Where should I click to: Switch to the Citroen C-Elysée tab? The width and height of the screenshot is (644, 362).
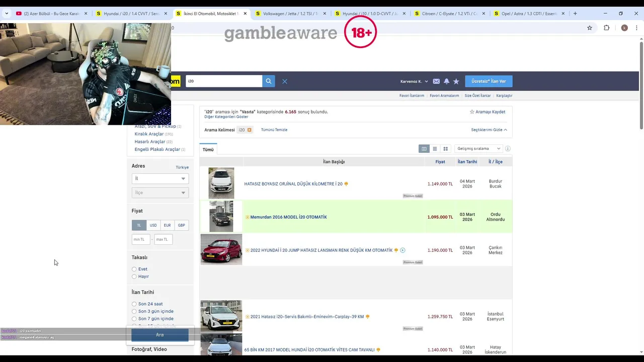tap(449, 14)
